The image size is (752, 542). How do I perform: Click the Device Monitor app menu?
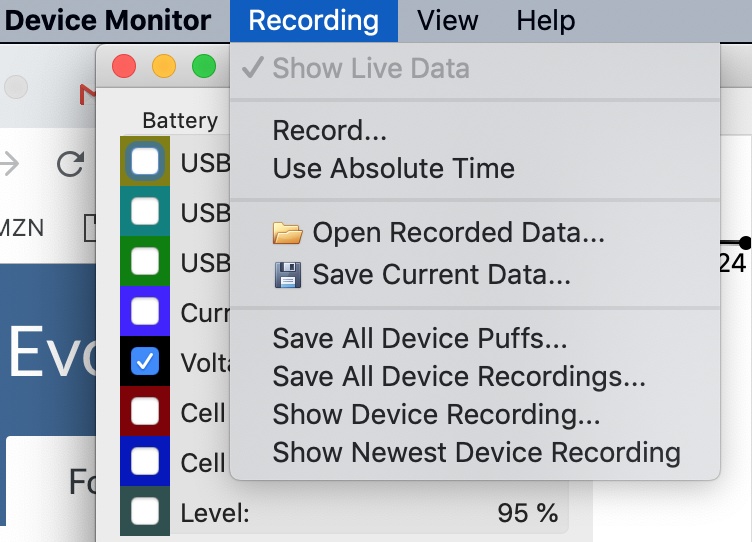pyautogui.click(x=108, y=20)
